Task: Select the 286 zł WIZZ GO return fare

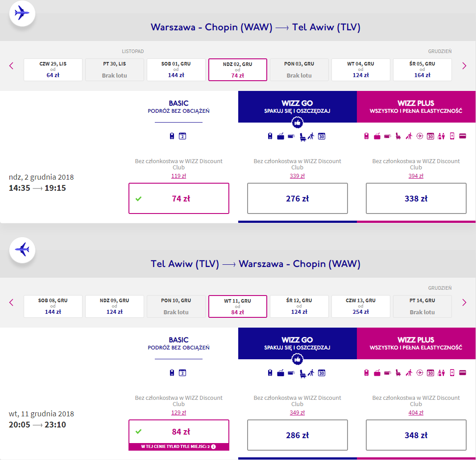Action: coord(297,435)
